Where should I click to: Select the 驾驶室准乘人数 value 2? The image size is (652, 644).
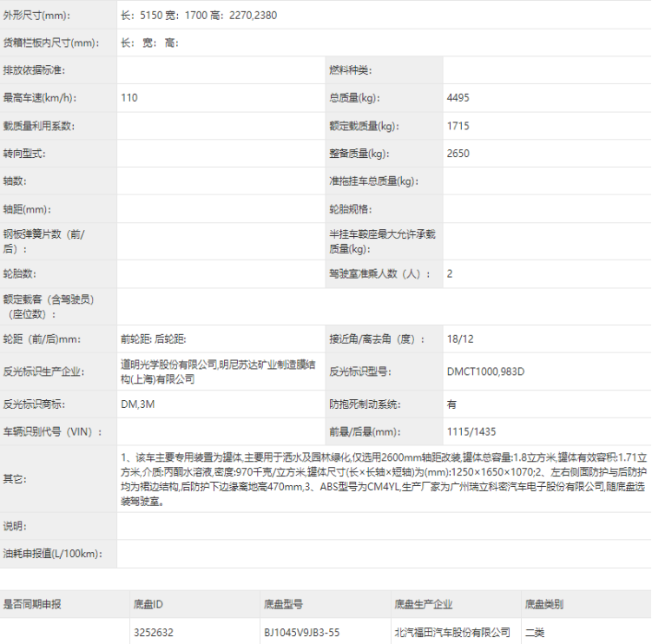tap(450, 273)
